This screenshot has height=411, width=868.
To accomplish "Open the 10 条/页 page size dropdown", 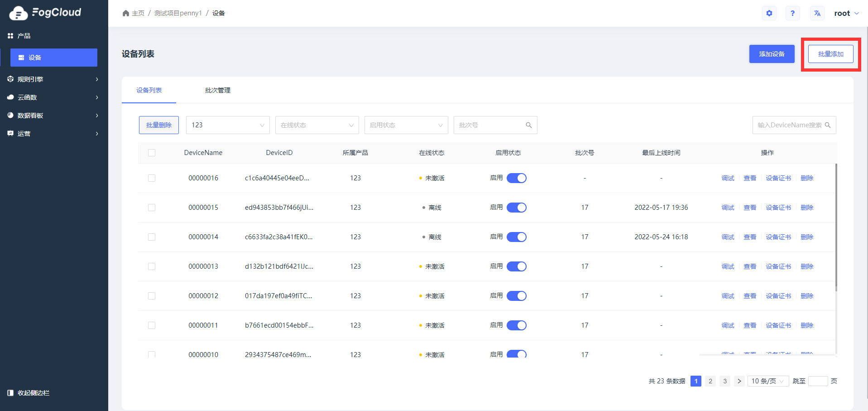I will [768, 381].
